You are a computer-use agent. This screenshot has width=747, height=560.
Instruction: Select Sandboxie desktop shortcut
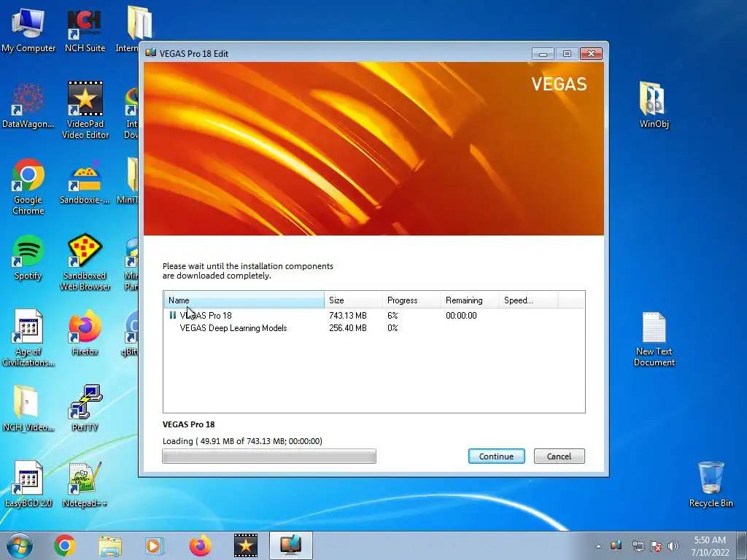(x=85, y=182)
